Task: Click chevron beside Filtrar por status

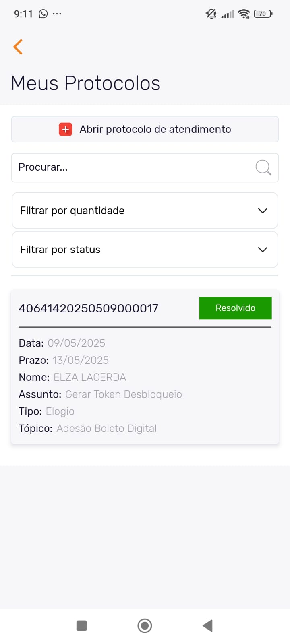Action: pos(263,250)
